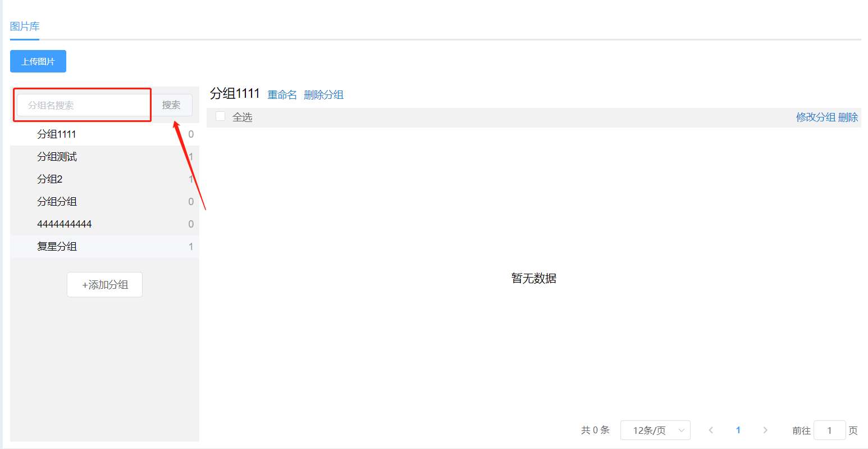Click the 删除分组 delete group link

[323, 95]
